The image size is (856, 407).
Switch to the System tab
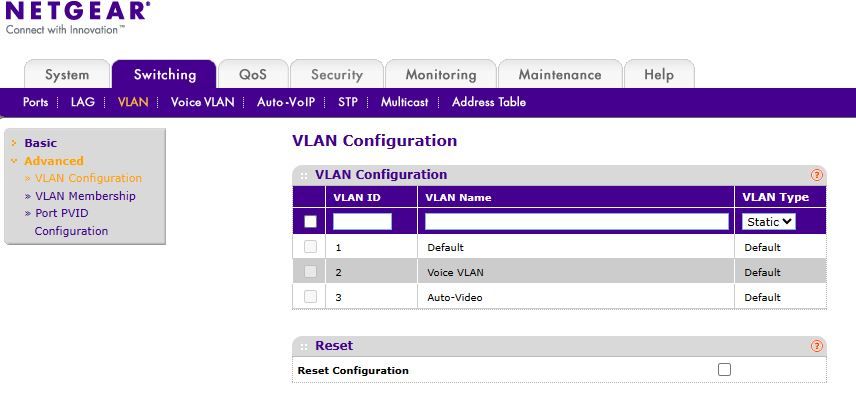67,75
